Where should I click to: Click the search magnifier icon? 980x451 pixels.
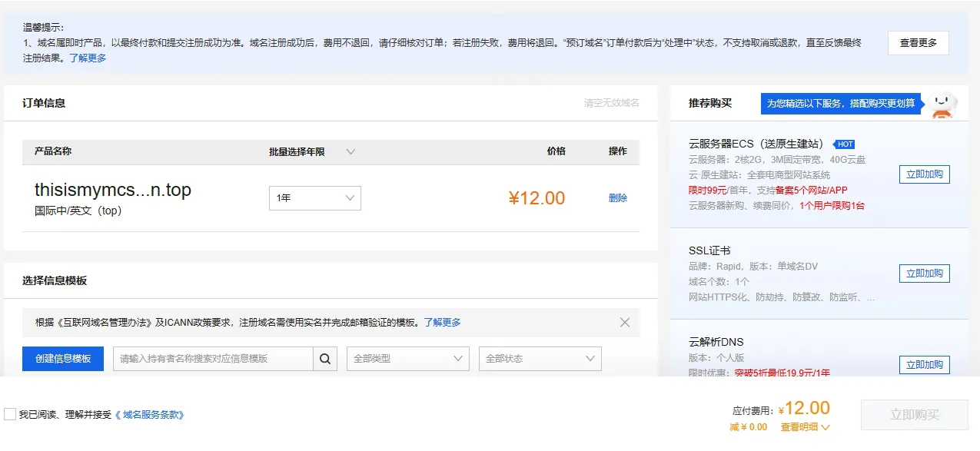(324, 359)
